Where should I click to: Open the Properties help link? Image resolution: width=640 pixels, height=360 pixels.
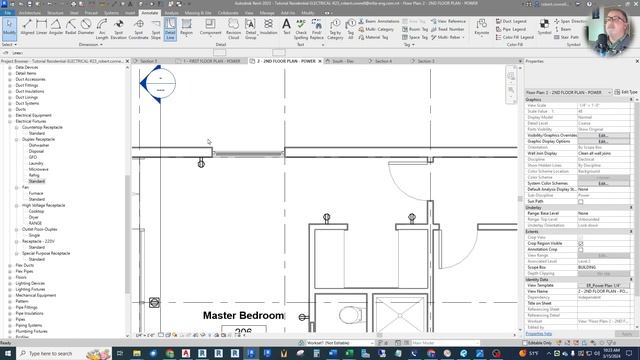538,334
